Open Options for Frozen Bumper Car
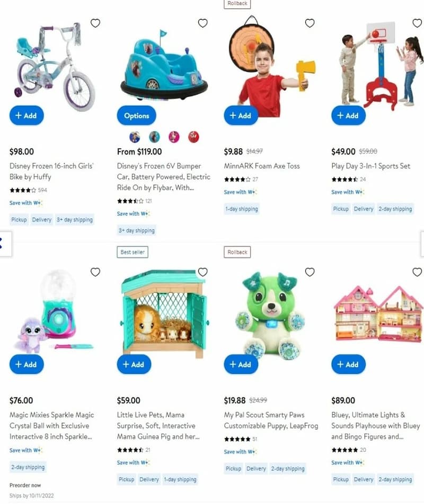The height and width of the screenshot is (504, 424). point(137,116)
